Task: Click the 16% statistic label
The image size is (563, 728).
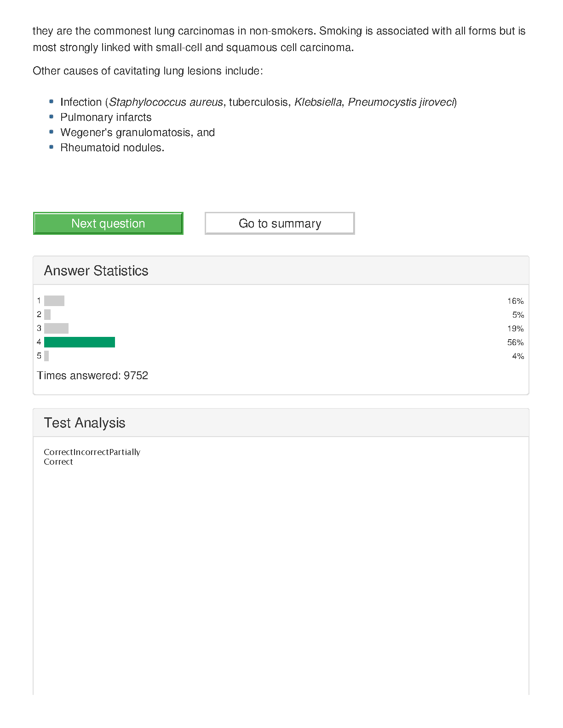Action: (x=515, y=301)
